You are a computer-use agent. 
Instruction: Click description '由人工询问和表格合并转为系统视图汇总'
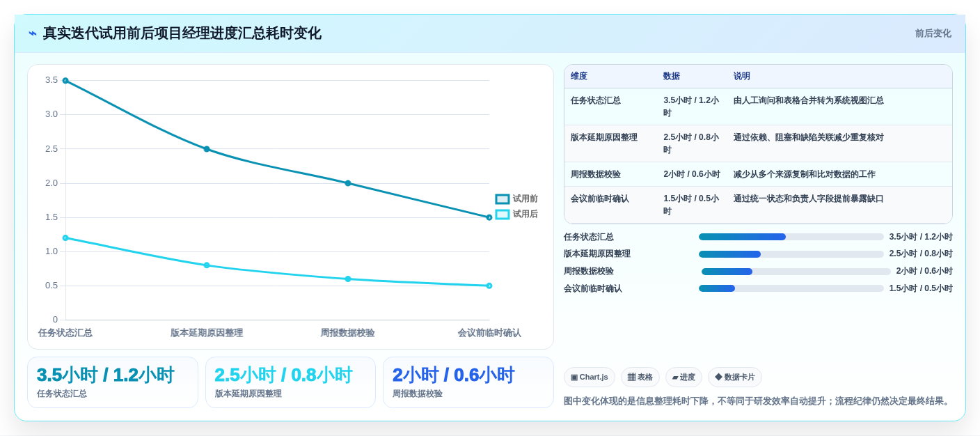[x=809, y=100]
